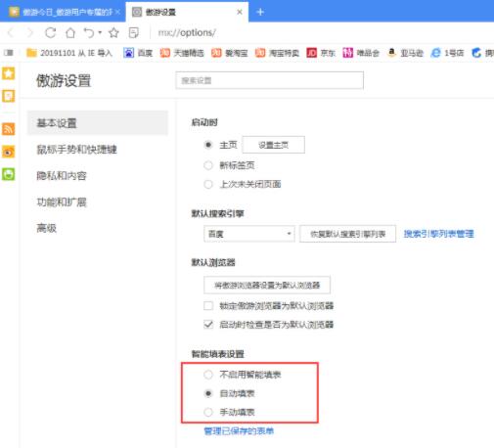Bookmark page with the star icon

coord(113,32)
